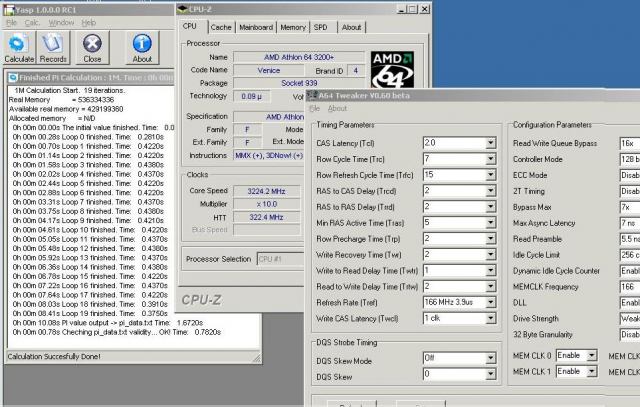The image size is (640, 407).
Task: Expand the Read to Write Delay (Trtw) dropdown
Action: coord(491,286)
